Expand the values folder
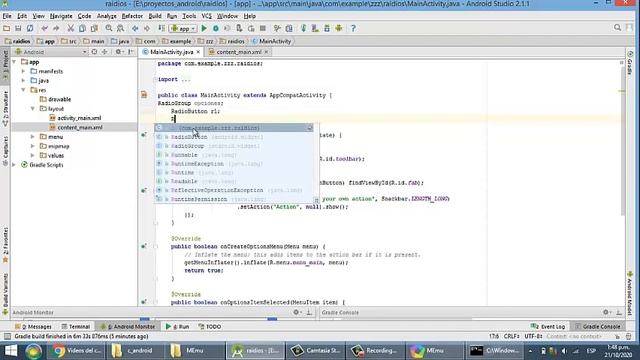This screenshot has width=640, height=360. coord(33,156)
